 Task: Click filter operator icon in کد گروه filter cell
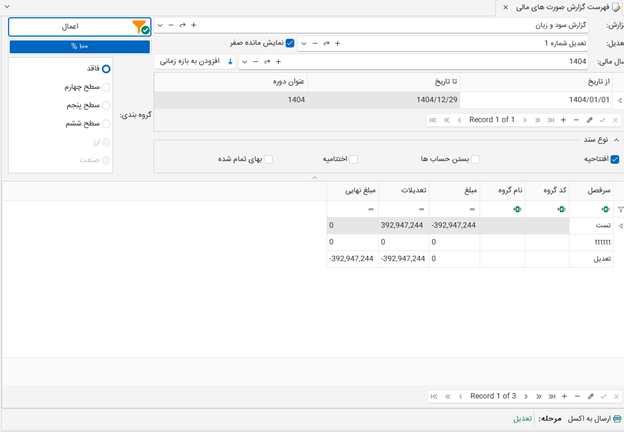pyautogui.click(x=561, y=209)
